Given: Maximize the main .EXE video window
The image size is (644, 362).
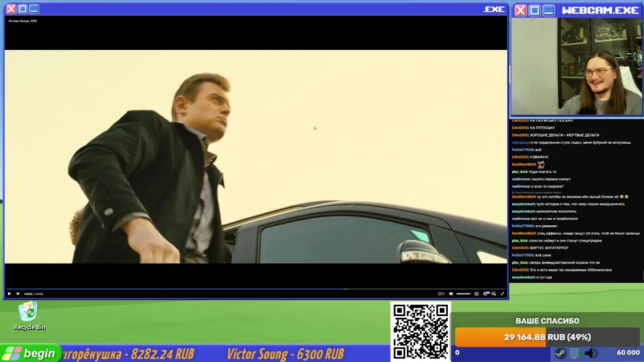Looking at the screenshot, I should [x=23, y=9].
